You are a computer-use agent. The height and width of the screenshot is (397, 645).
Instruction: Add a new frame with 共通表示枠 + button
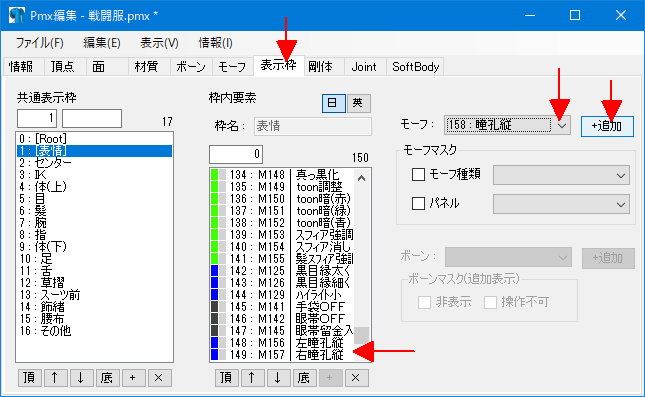point(133,378)
